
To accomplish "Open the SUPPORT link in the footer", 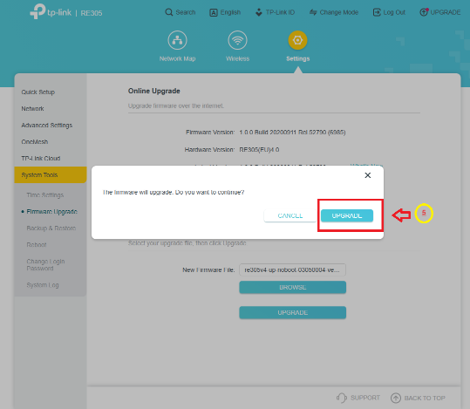I will (358, 398).
